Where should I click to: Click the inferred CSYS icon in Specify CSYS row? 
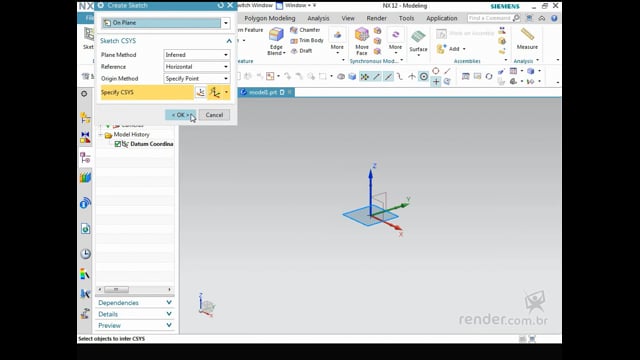click(x=215, y=92)
